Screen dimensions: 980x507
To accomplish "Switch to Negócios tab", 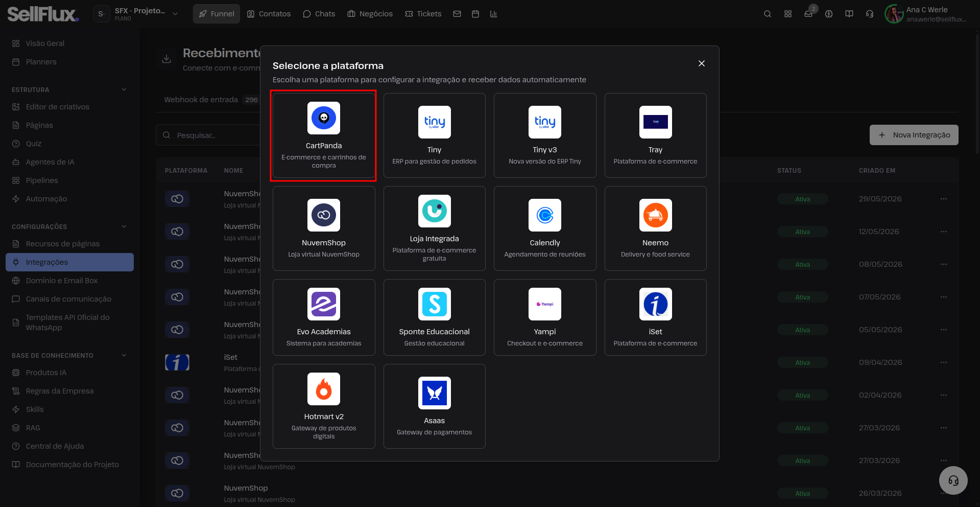I will click(x=370, y=14).
